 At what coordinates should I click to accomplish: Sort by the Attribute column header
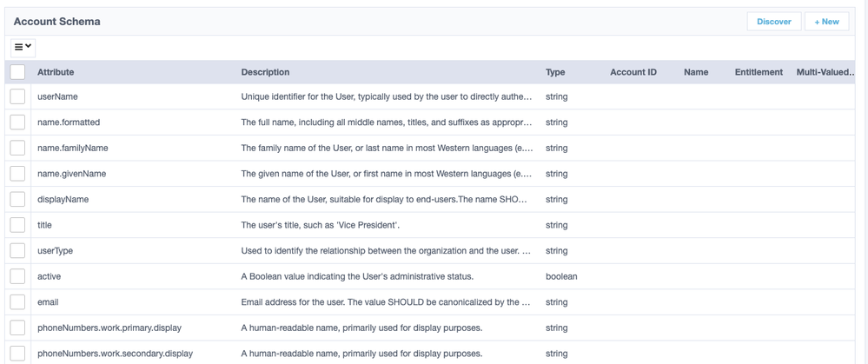(56, 72)
